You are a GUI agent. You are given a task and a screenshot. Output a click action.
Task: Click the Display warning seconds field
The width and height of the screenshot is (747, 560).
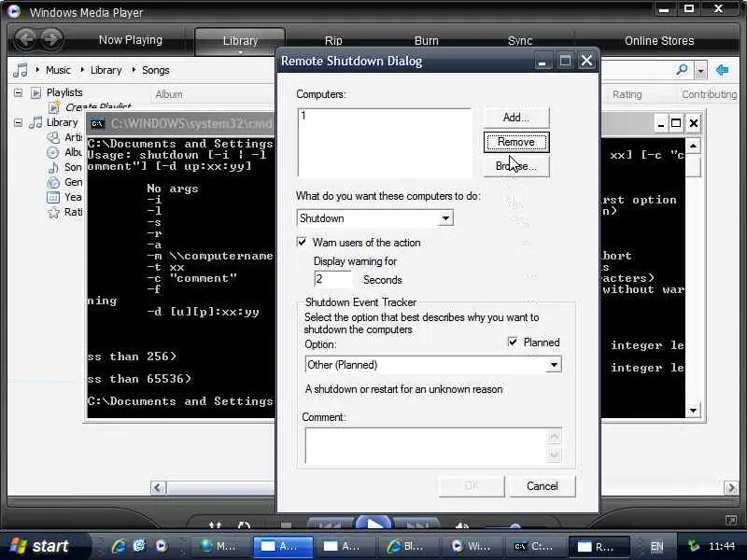pyautogui.click(x=333, y=279)
